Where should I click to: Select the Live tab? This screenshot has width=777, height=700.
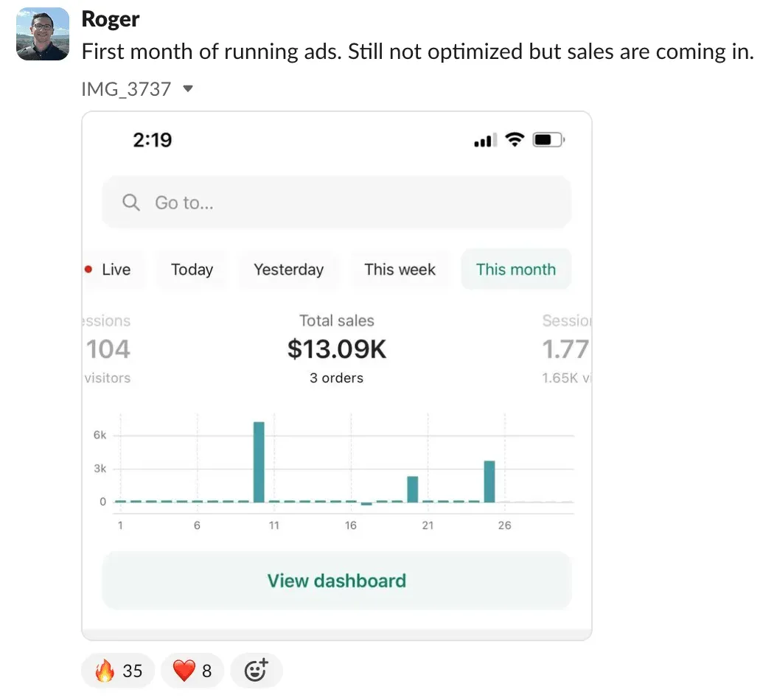(114, 270)
